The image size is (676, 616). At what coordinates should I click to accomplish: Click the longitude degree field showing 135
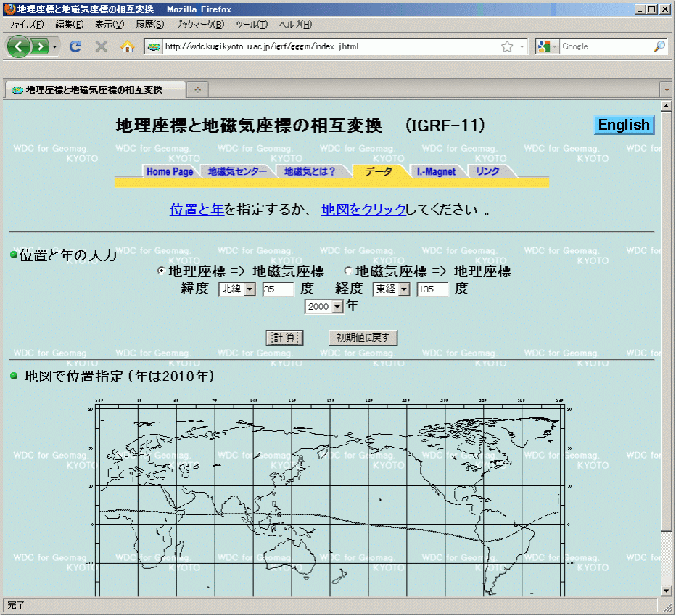(x=432, y=289)
